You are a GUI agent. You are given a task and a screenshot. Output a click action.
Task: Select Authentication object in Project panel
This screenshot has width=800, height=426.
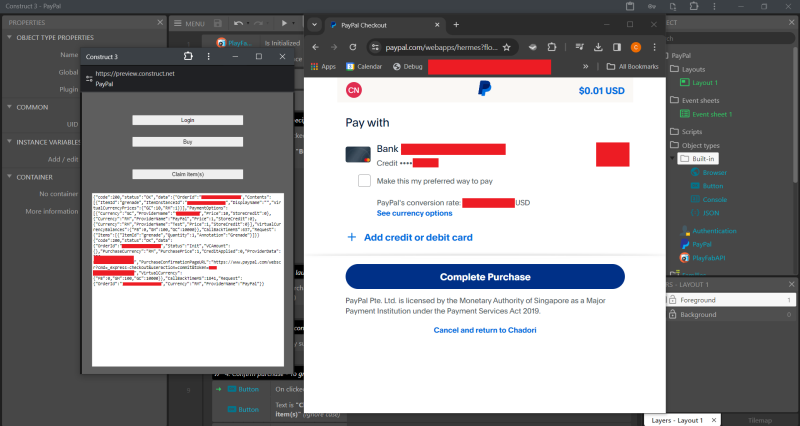click(709, 231)
